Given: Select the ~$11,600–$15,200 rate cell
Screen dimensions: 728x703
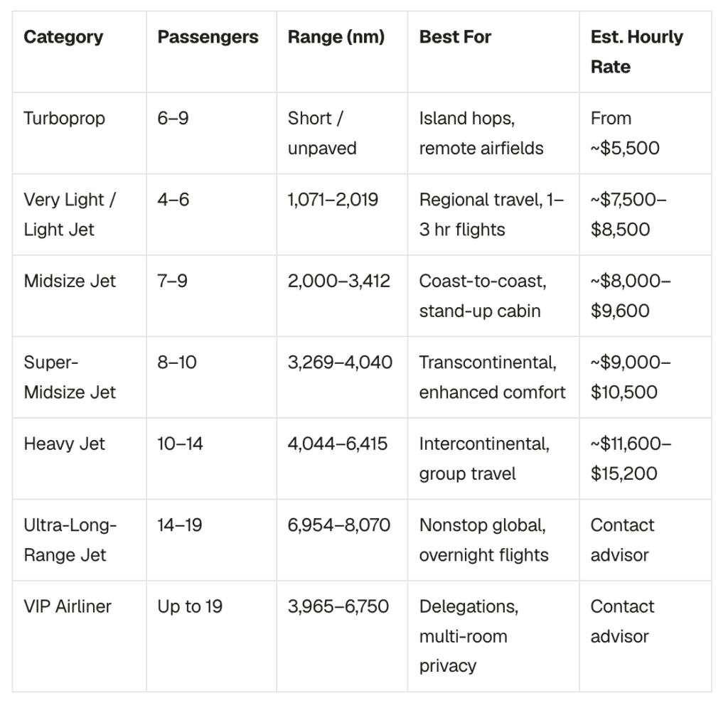Looking at the screenshot, I should coord(631,458).
